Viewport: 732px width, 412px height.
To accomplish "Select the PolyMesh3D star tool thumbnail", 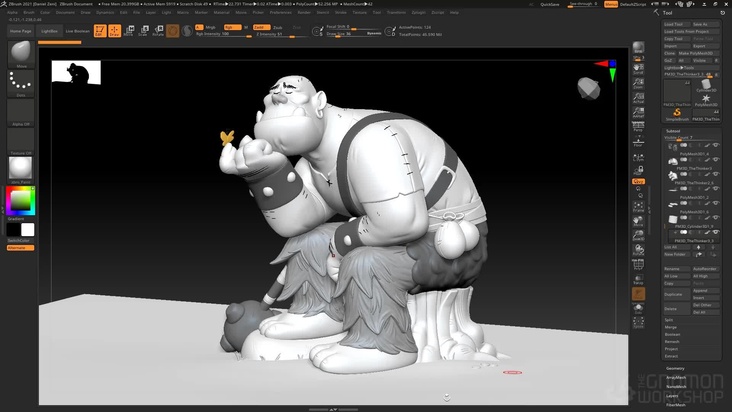I will pos(706,100).
